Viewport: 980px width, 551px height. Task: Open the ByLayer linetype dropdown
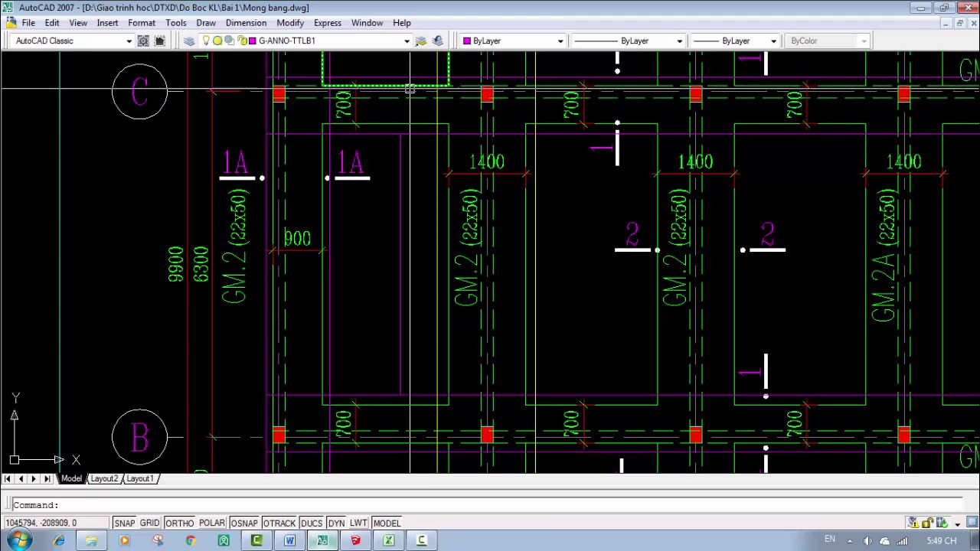pyautogui.click(x=679, y=41)
